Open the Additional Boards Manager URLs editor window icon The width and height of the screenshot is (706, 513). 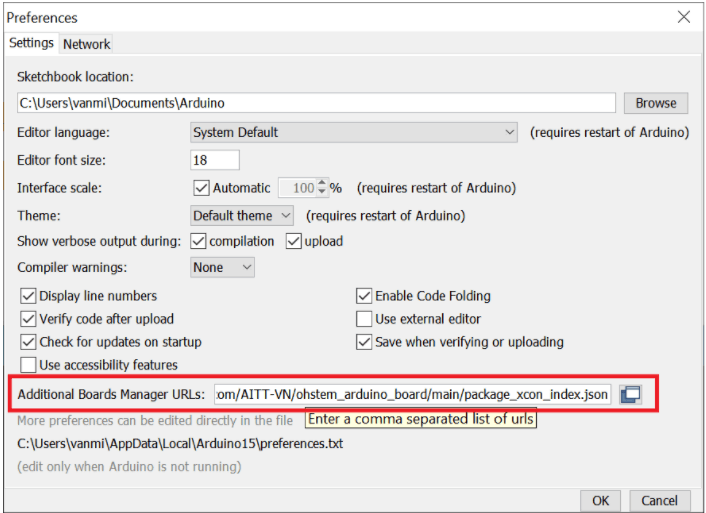(630, 395)
